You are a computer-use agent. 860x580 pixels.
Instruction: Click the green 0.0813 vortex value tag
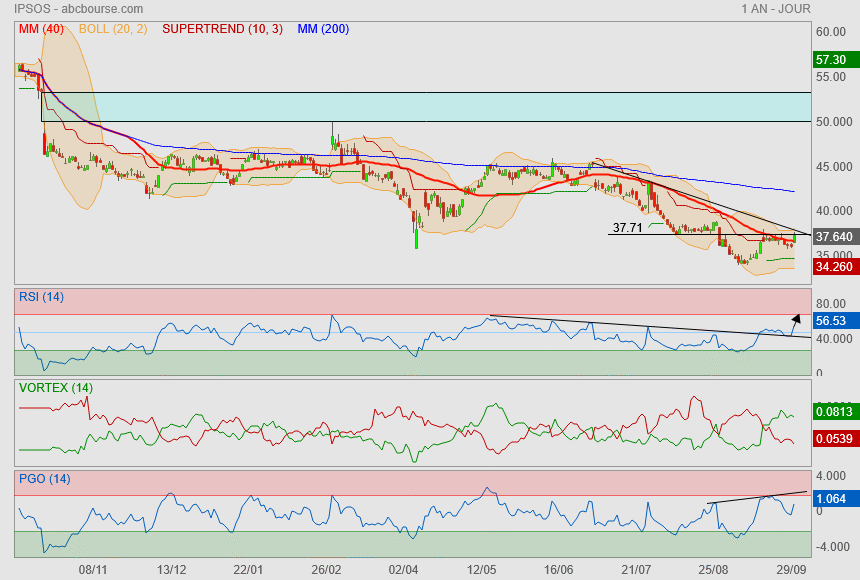(x=834, y=411)
